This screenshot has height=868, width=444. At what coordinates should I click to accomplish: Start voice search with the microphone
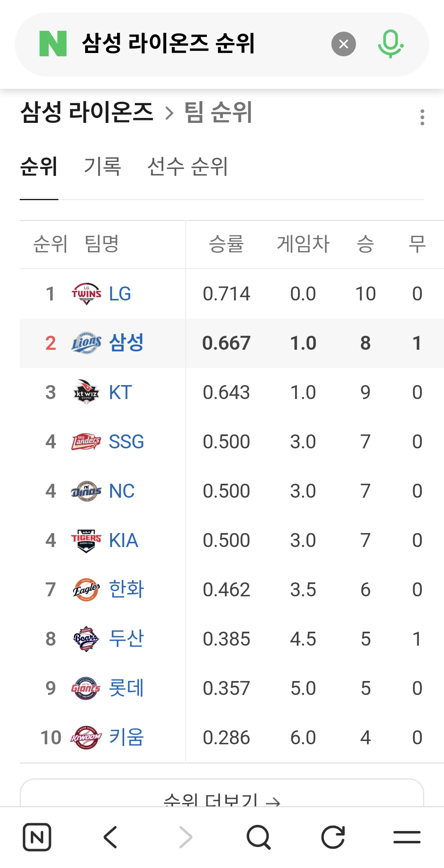[390, 44]
